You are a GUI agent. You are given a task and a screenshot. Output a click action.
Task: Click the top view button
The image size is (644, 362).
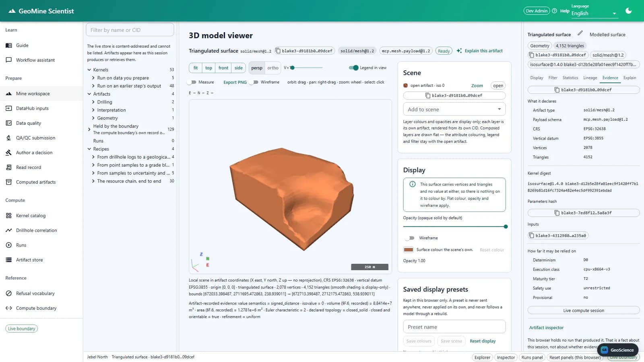(208, 68)
